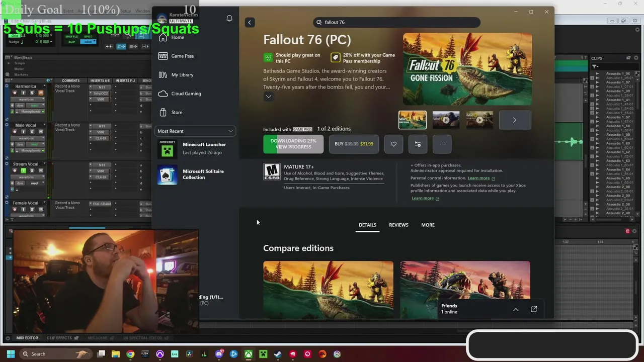
Task: Show next gallery thumbnails arrow
Action: coord(515,120)
